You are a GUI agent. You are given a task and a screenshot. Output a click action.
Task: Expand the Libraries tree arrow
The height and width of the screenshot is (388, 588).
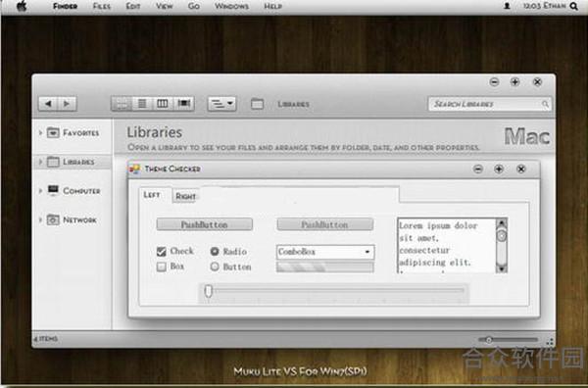(40, 162)
